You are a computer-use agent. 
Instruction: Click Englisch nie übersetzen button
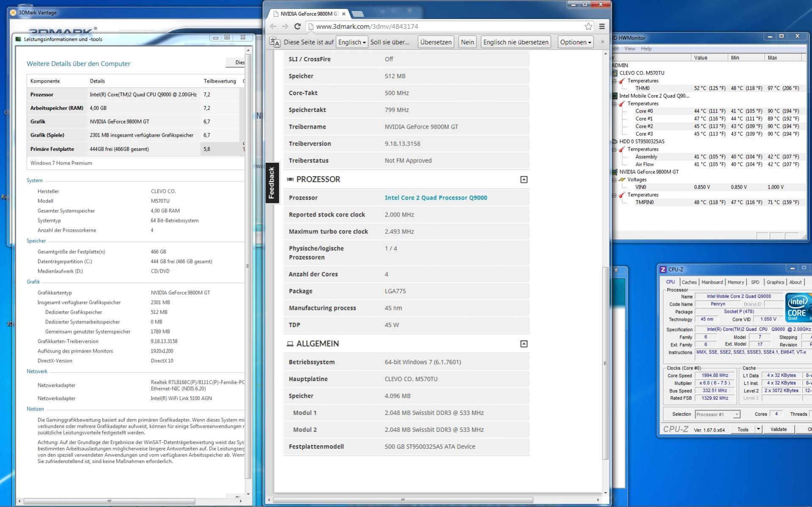tap(516, 42)
